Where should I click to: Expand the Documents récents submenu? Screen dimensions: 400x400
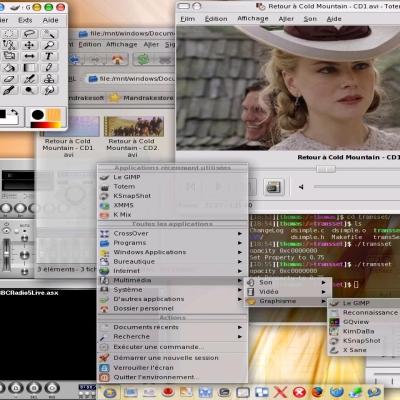[172, 327]
